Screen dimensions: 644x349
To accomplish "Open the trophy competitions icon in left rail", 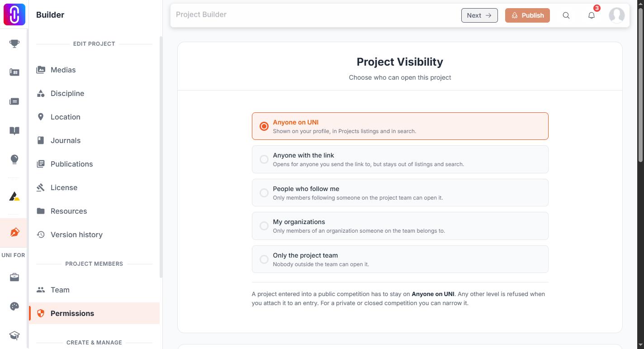I will coord(14,43).
